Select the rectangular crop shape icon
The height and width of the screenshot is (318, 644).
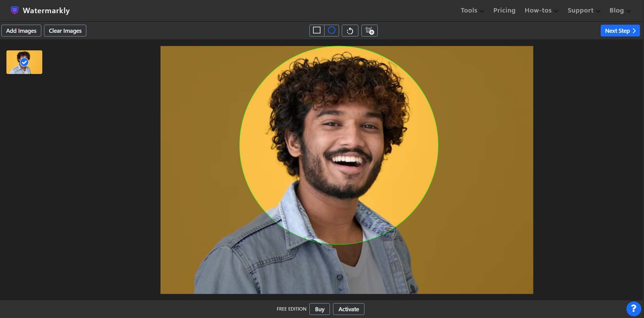(x=317, y=30)
